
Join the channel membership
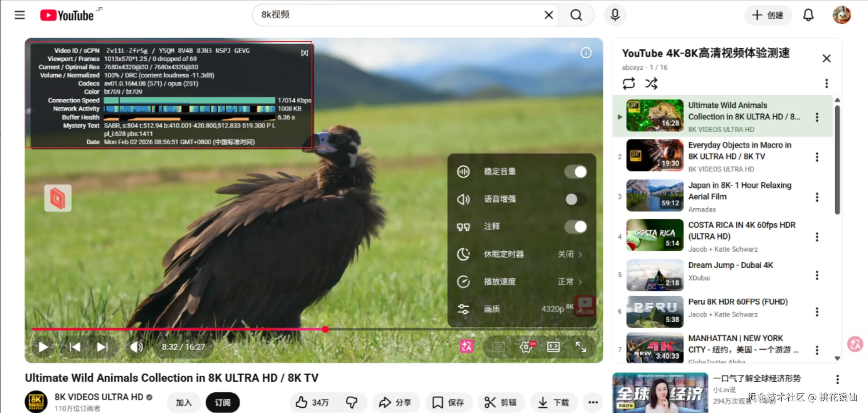(x=184, y=402)
